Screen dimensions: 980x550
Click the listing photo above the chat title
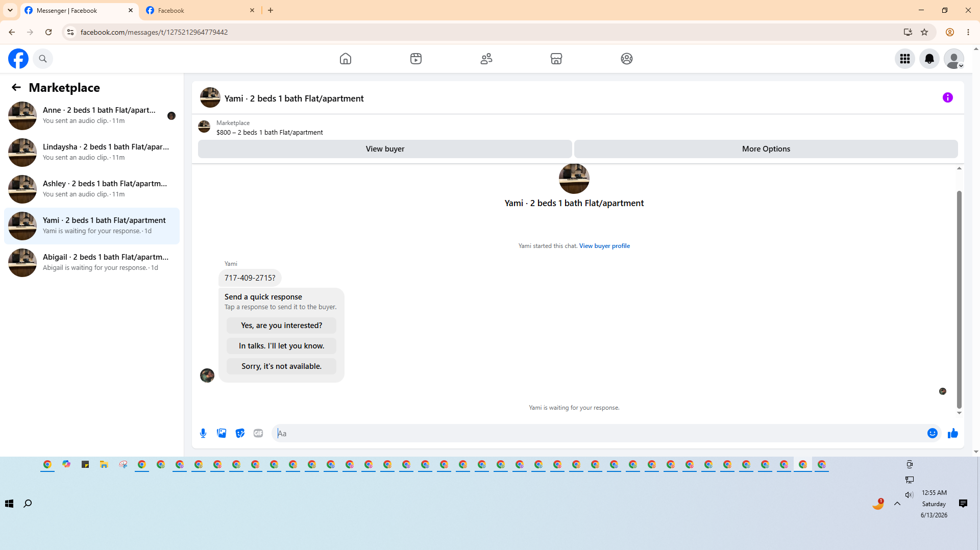(x=574, y=179)
